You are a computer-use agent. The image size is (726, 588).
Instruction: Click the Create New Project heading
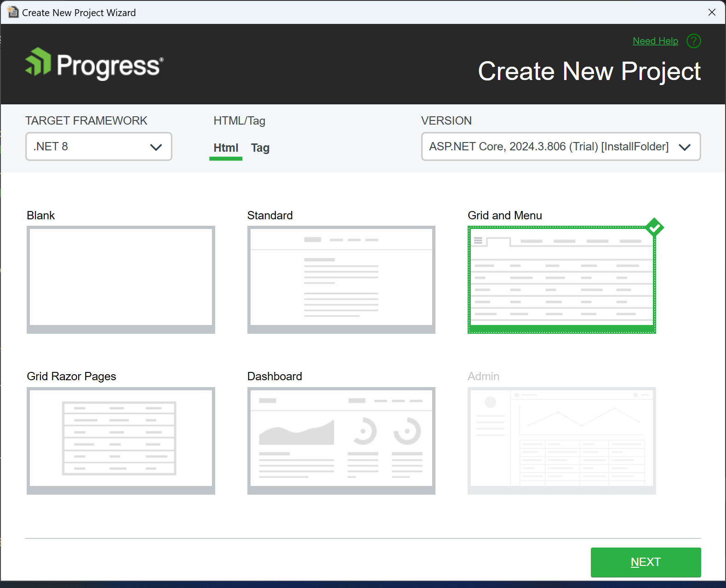coord(589,72)
